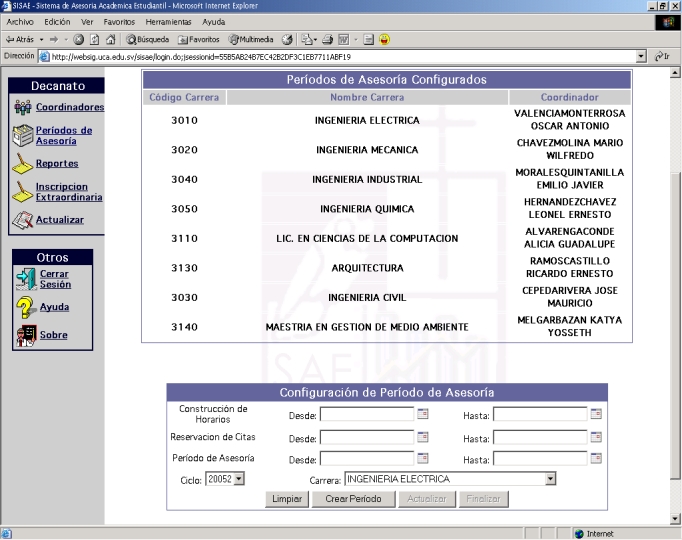Viewport: 682px width, 540px height.
Task: Open the Edición menu
Action: point(57,22)
